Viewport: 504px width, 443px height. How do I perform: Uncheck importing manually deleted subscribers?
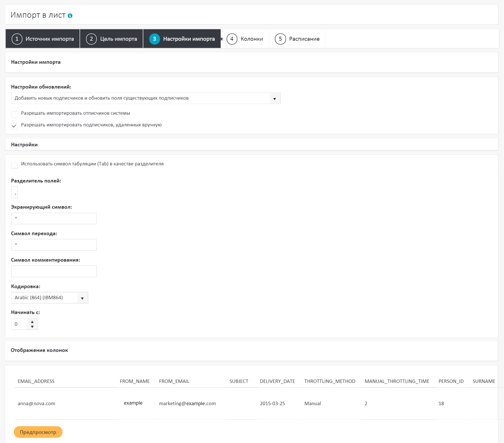pos(15,126)
